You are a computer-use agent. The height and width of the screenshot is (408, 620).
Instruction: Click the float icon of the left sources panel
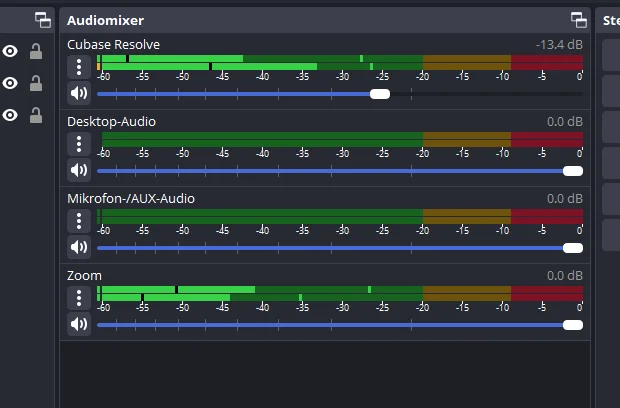coord(43,20)
